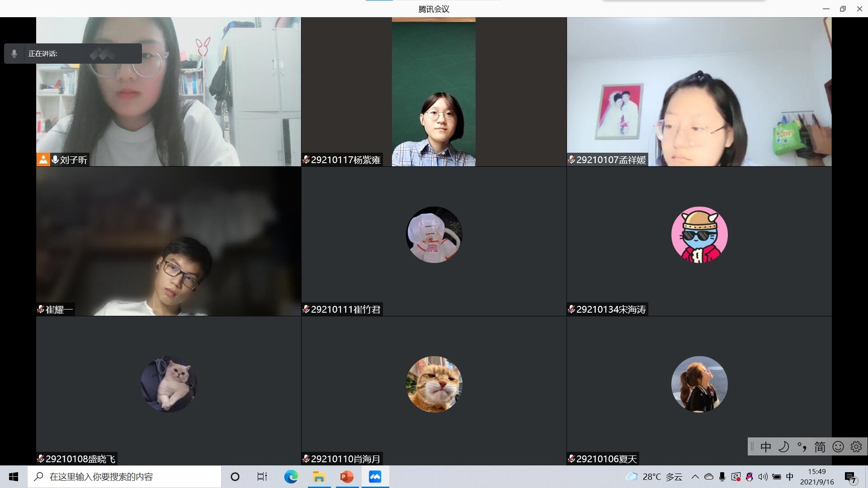Click the host icon beside 刘子昕
The width and height of the screenshot is (868, 488).
(43, 160)
